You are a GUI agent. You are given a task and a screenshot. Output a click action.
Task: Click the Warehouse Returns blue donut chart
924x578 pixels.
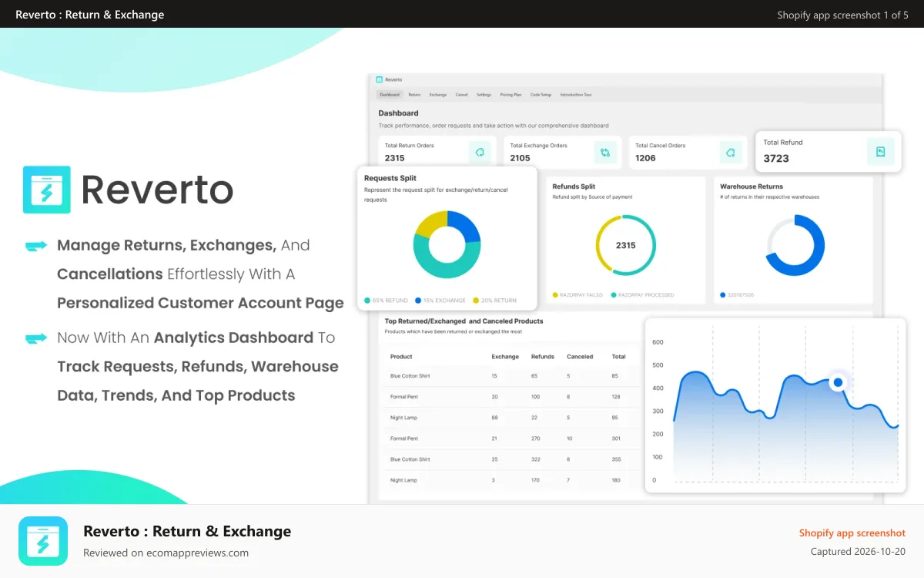tap(795, 245)
